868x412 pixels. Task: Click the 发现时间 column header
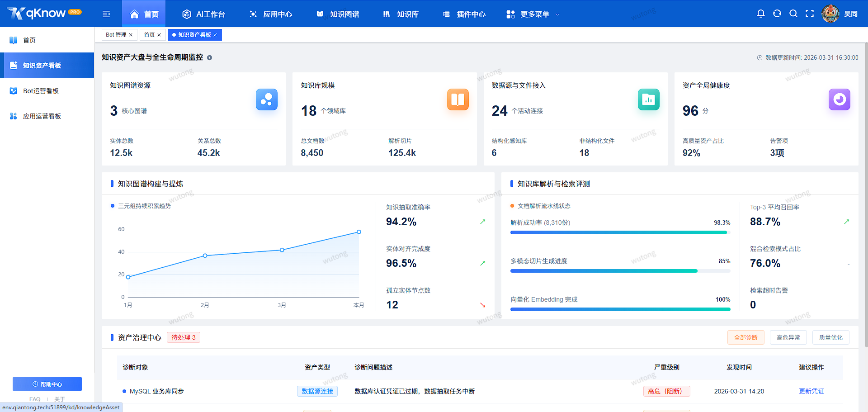pyautogui.click(x=739, y=367)
